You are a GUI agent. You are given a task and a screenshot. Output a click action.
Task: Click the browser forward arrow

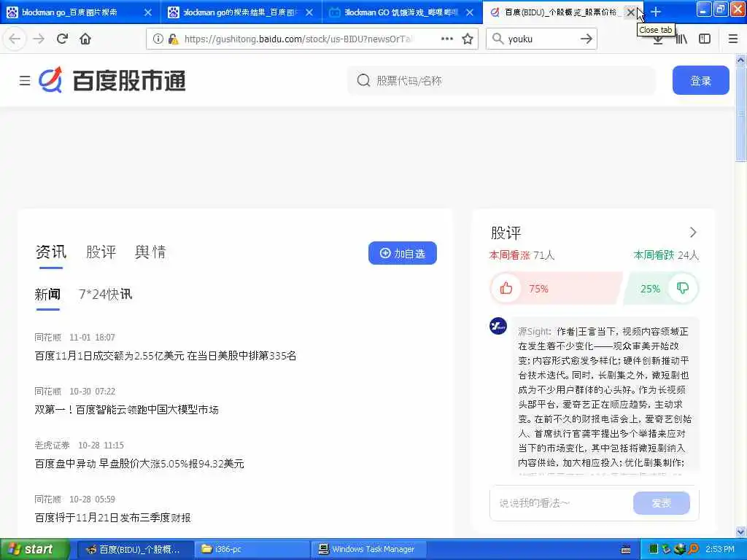[39, 39]
